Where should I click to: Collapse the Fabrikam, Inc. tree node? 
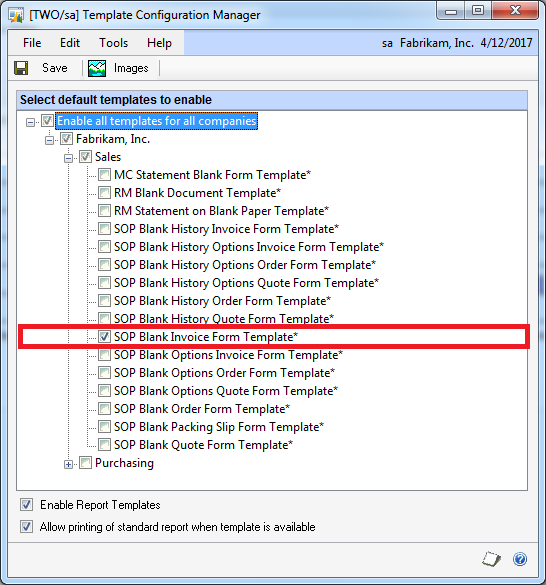click(49, 141)
